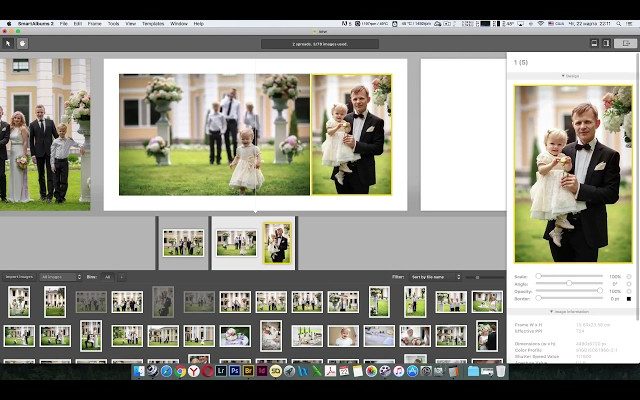This screenshot has height=400, width=640.
Task: Open Trash in the dock
Action: coord(500,371)
